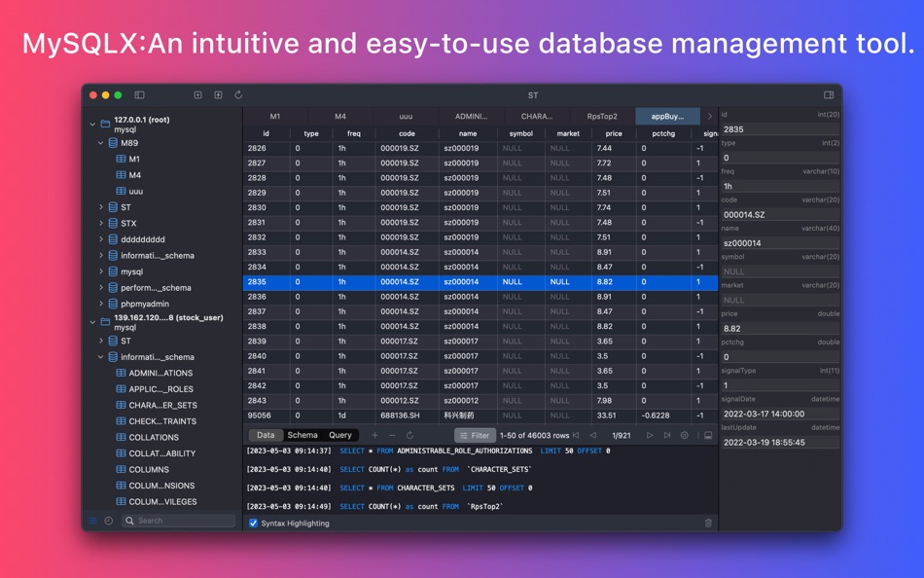Viewport: 924px width, 578px height.
Task: Switch to the RpsTop2 tab
Action: pos(602,116)
